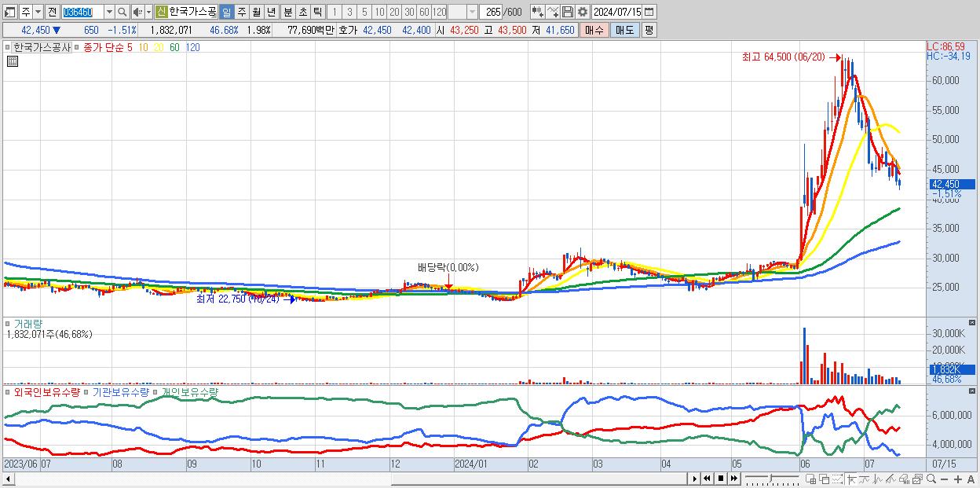This screenshot has height=488, width=980.
Task: Switch to the 초 second chart period
Action: coord(303,12)
